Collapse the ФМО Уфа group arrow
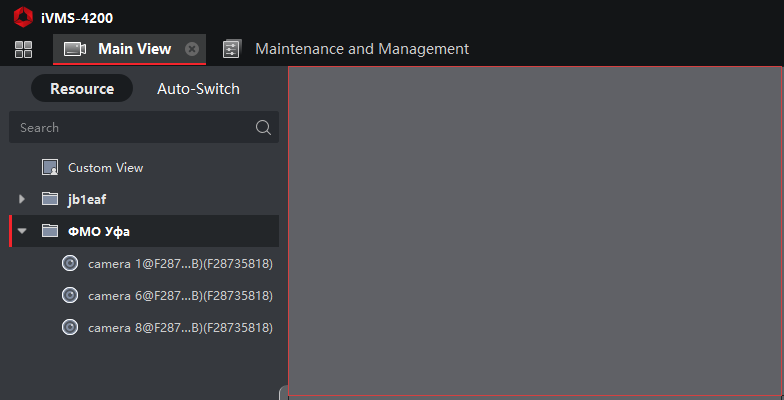This screenshot has height=400, width=784. click(x=22, y=231)
